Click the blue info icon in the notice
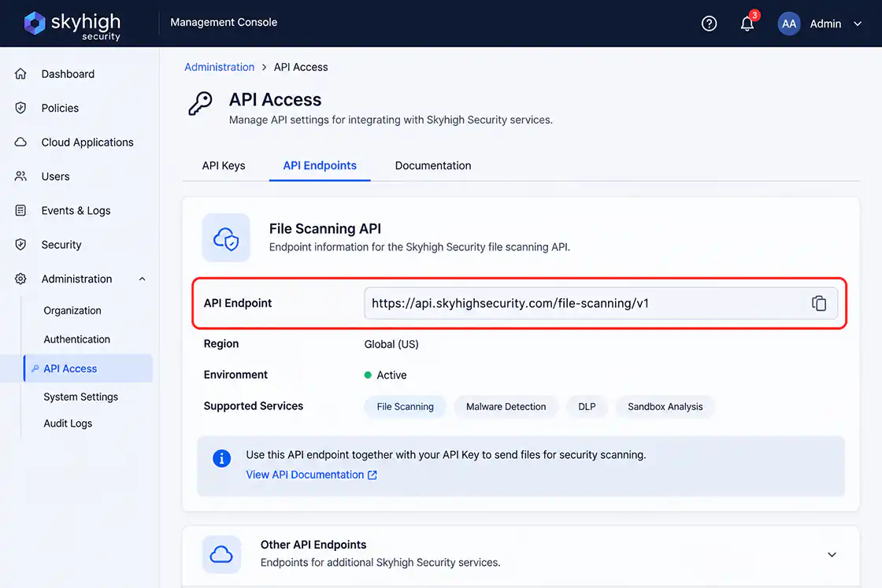The image size is (882, 588). [221, 459]
